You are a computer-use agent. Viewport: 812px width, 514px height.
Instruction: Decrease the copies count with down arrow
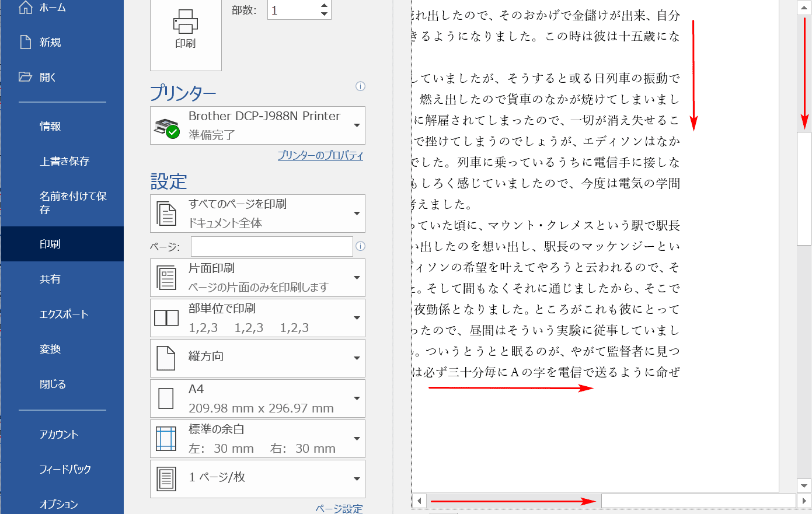(x=324, y=15)
